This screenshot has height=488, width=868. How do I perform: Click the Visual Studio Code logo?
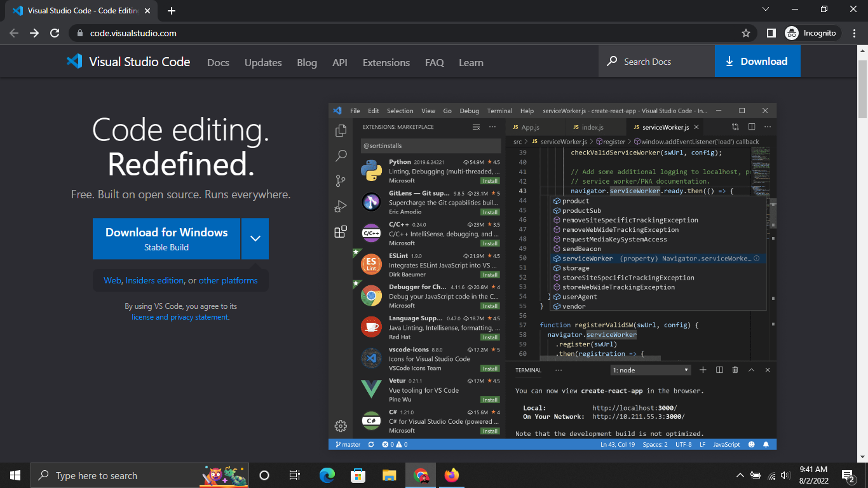coord(128,62)
